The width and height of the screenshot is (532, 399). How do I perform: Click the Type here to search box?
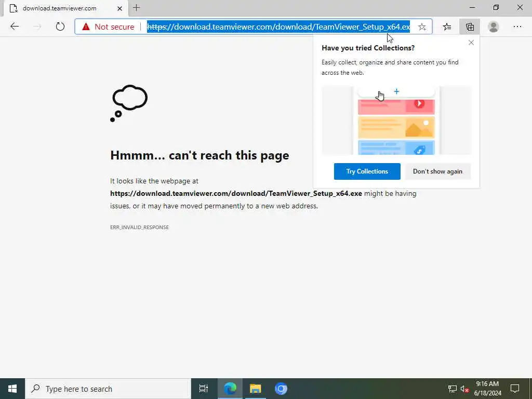[x=108, y=389]
